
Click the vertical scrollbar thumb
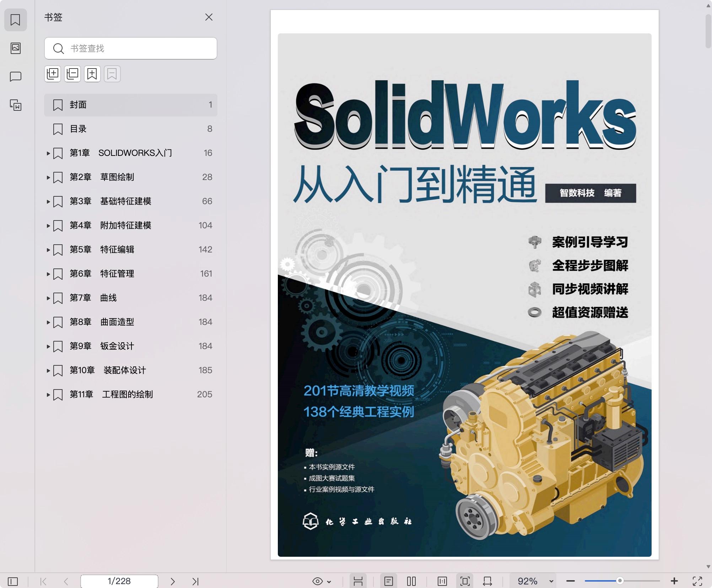(x=708, y=31)
